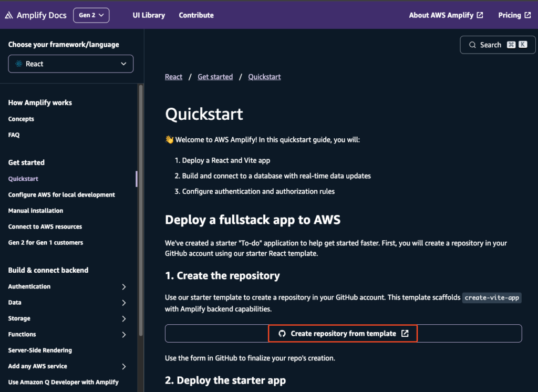Click external link icon next to Pricing
Viewport: 538px width, 392px height.
(527, 15)
